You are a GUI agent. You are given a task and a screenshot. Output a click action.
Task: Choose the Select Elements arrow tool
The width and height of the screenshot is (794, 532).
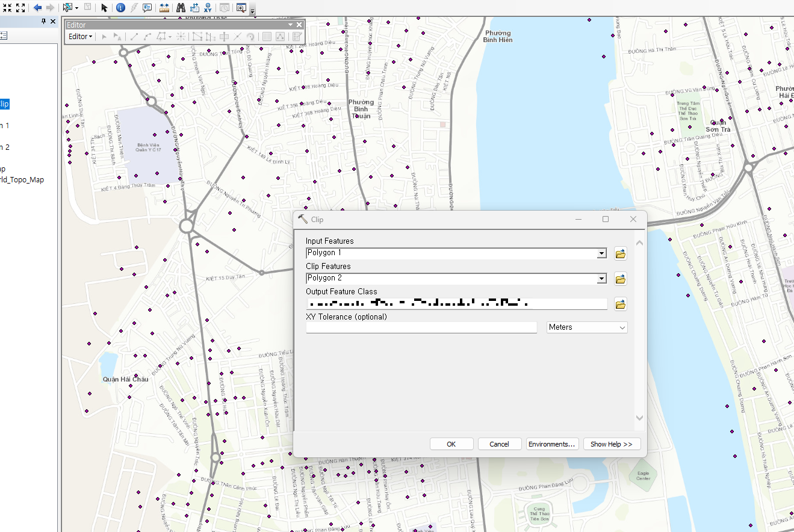[104, 8]
